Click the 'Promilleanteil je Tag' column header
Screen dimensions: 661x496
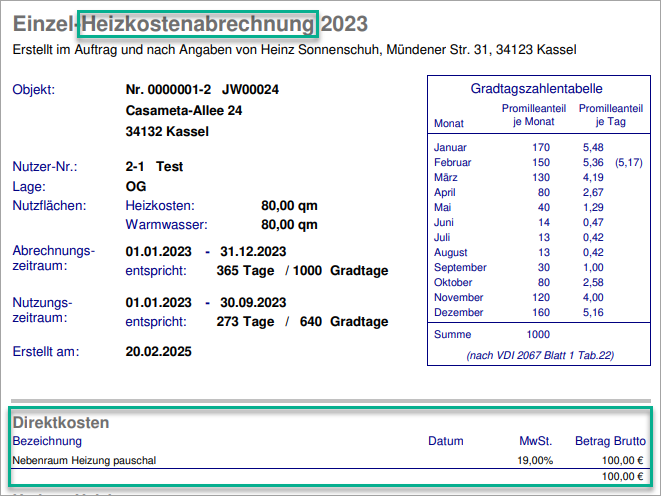point(611,115)
